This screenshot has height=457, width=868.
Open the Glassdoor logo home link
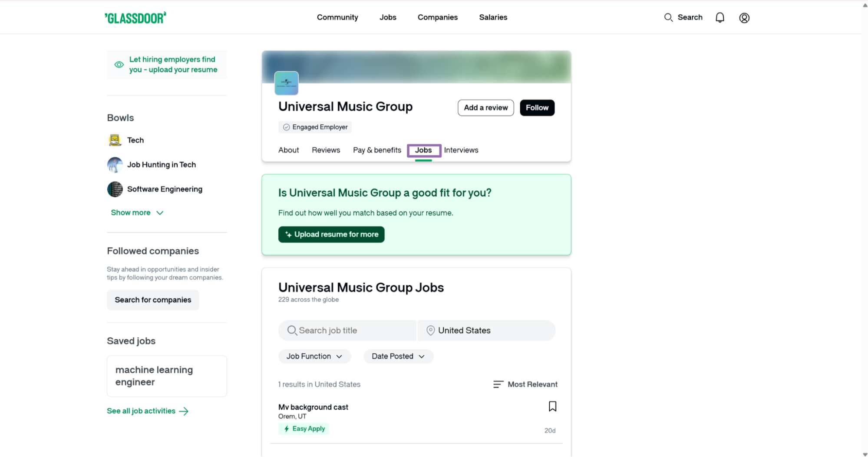click(x=135, y=17)
